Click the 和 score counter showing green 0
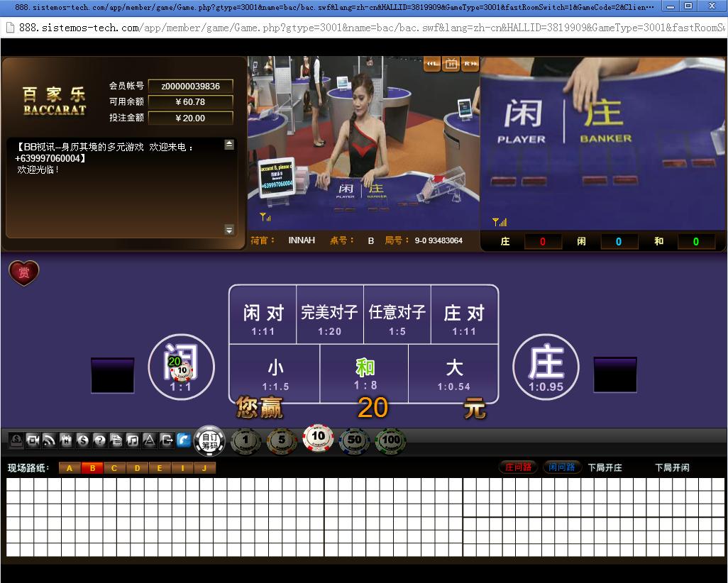Viewport: 728px width, 583px height. [695, 241]
